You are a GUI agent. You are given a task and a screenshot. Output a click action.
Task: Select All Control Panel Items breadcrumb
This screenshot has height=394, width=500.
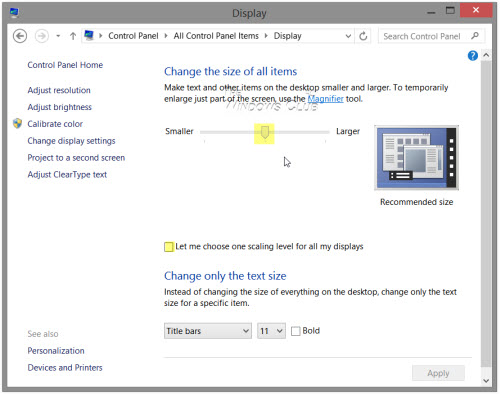pos(216,36)
